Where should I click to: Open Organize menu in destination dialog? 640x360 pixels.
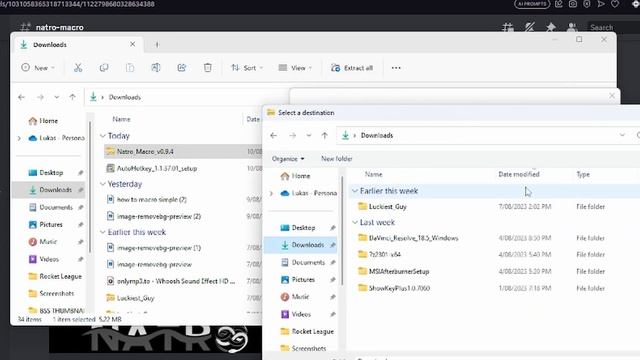point(288,159)
